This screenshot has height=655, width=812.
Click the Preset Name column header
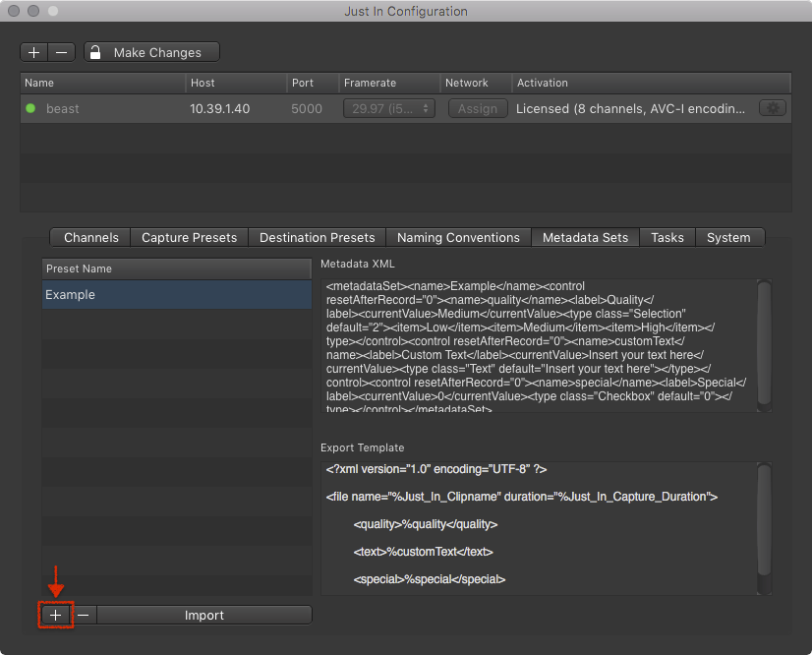(177, 268)
